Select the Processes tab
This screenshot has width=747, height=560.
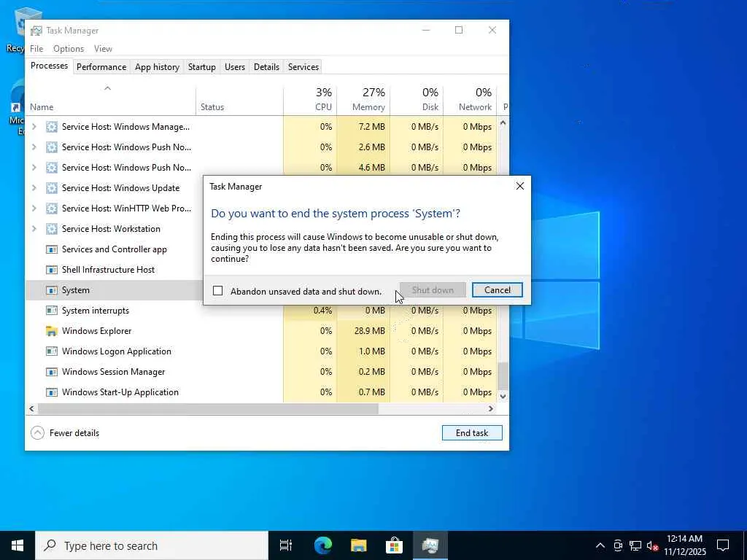pyautogui.click(x=49, y=66)
